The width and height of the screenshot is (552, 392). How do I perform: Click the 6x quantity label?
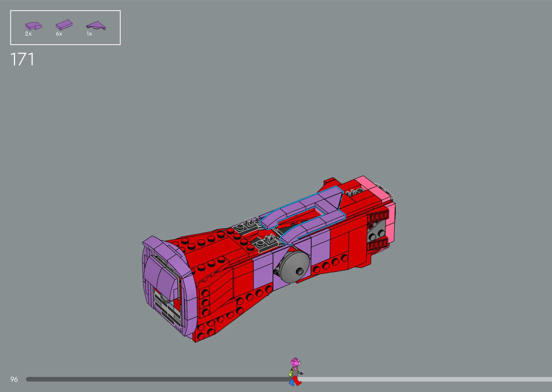[x=59, y=34]
